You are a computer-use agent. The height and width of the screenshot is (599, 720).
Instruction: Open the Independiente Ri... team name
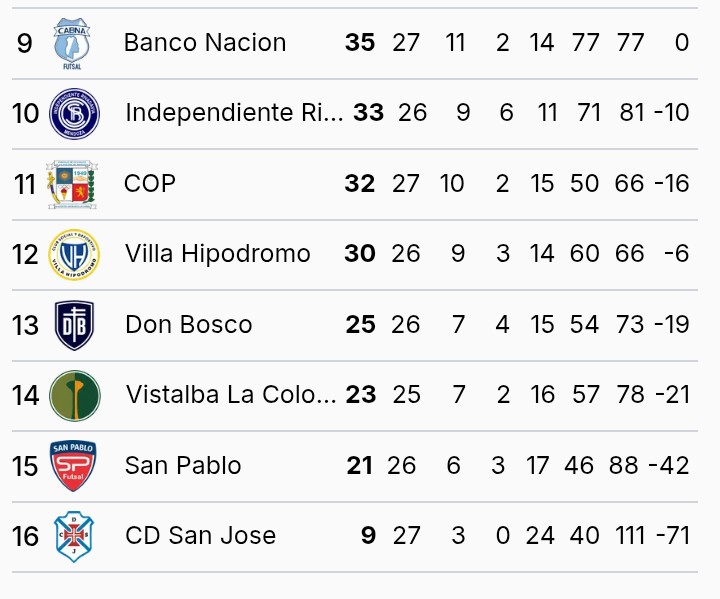coord(233,113)
